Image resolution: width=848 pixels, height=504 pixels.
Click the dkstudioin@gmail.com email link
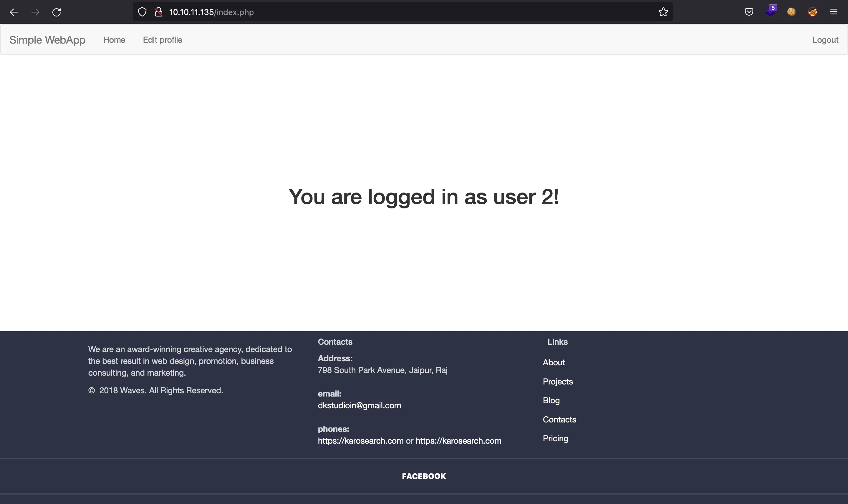359,405
